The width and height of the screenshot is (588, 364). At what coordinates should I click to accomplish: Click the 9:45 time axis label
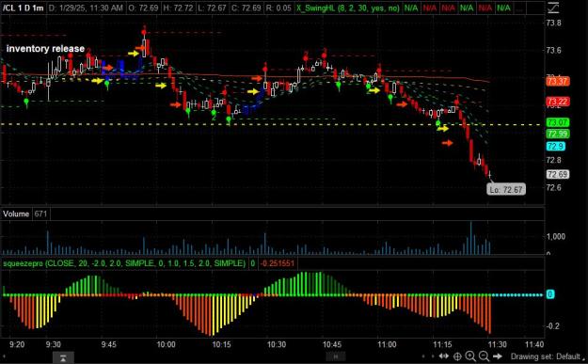109,344
